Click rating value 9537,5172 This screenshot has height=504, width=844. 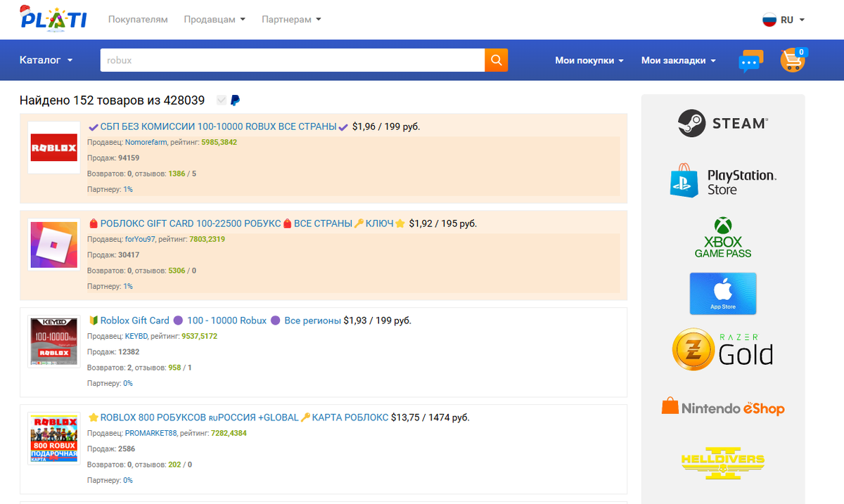pos(199,336)
